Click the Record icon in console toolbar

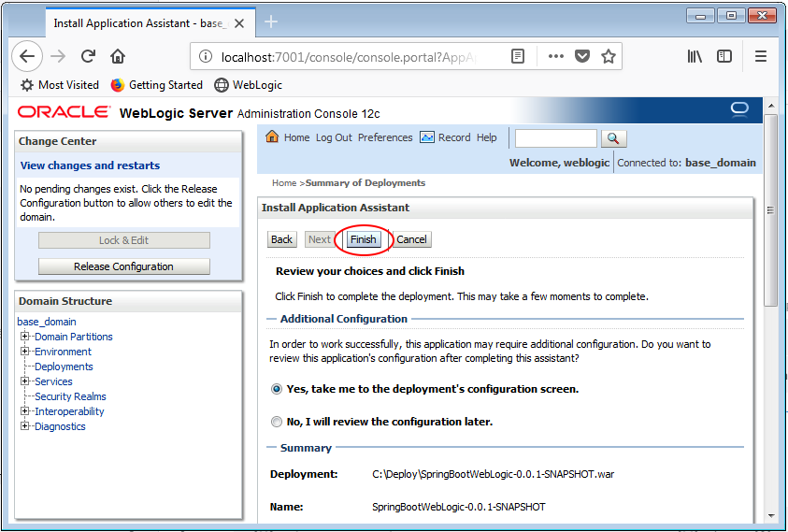click(426, 137)
